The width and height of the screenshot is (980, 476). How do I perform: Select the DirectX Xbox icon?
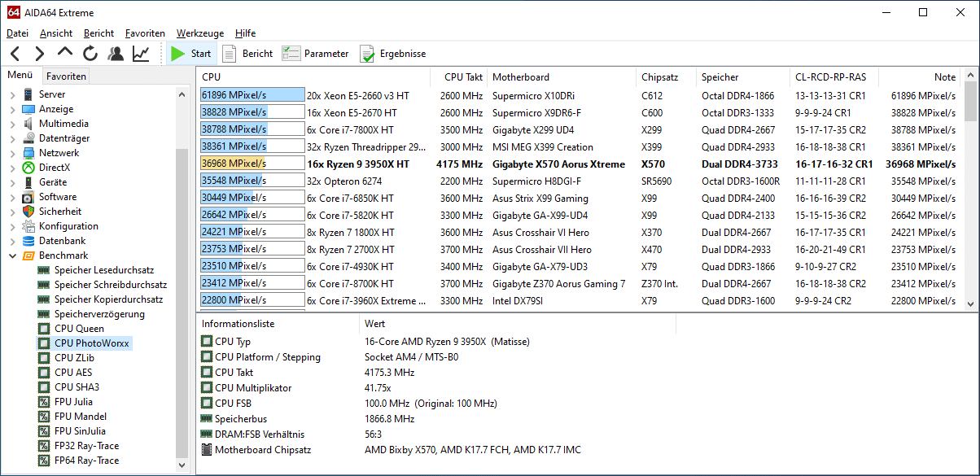point(28,168)
